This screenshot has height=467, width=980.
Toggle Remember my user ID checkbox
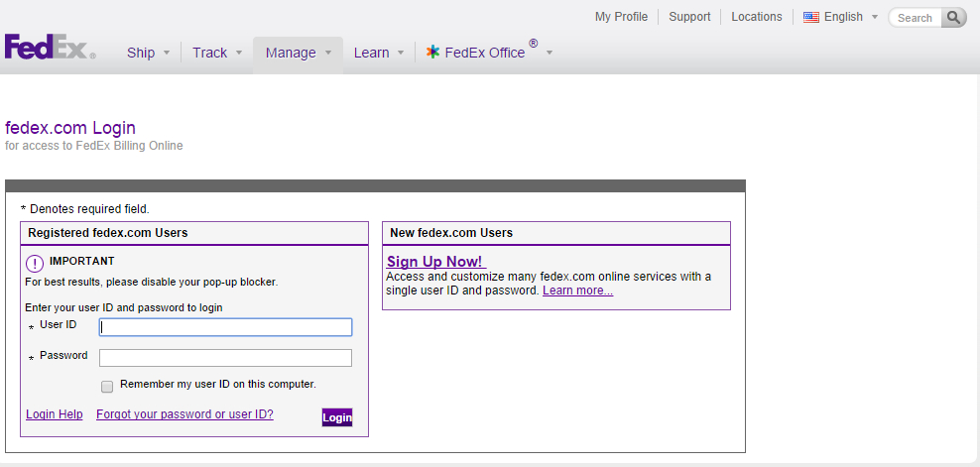(x=107, y=387)
